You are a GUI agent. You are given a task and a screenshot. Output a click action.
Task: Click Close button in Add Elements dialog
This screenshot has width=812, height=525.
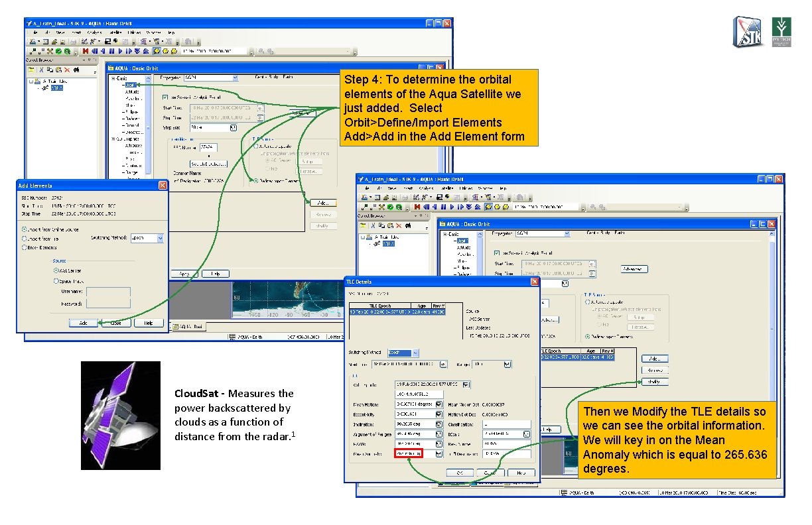point(116,323)
